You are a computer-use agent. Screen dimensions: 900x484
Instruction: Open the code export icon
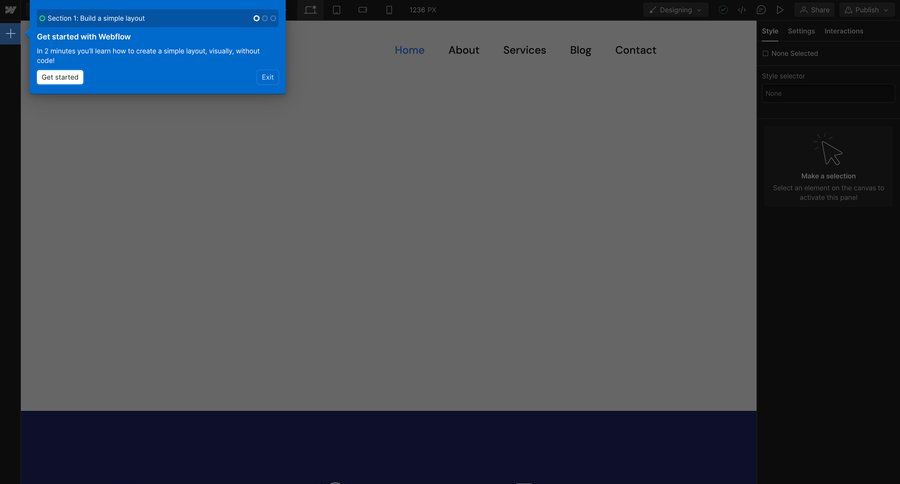(742, 10)
